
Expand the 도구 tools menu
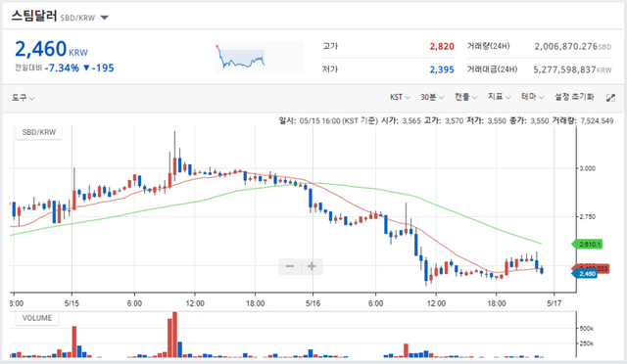click(x=23, y=98)
